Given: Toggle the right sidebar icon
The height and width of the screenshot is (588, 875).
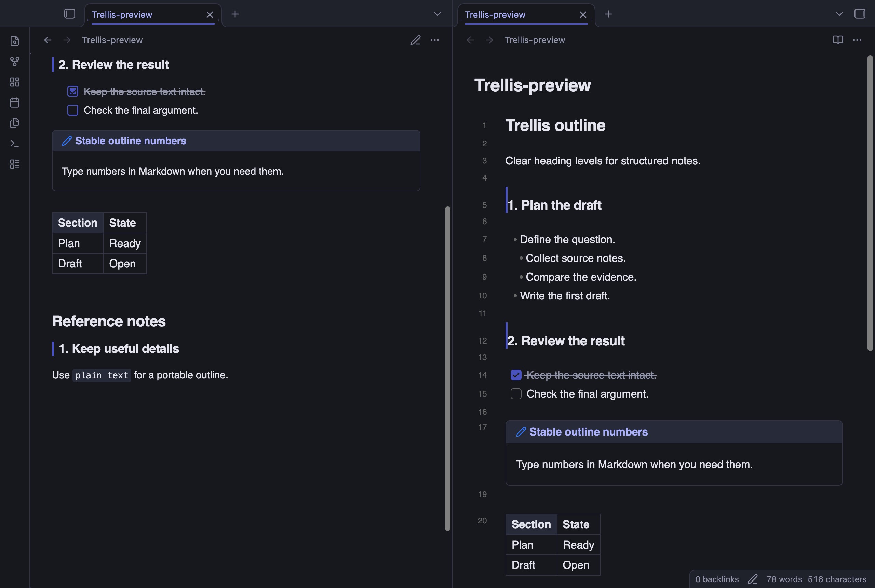Looking at the screenshot, I should [860, 14].
